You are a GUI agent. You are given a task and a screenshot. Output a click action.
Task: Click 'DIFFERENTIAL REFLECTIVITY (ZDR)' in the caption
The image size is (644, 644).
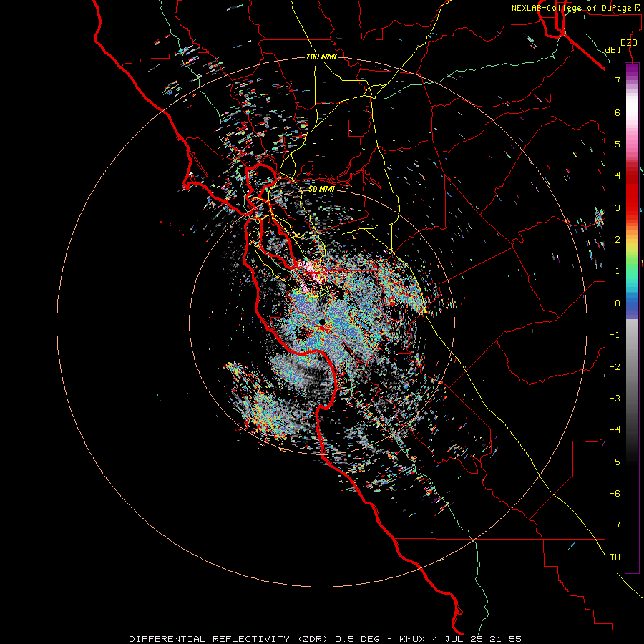(228, 639)
